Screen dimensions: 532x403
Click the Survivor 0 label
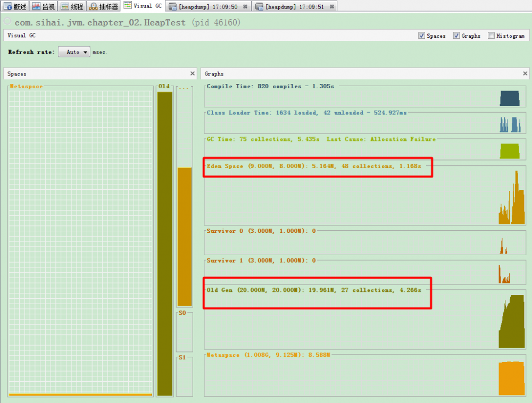pyautogui.click(x=261, y=231)
